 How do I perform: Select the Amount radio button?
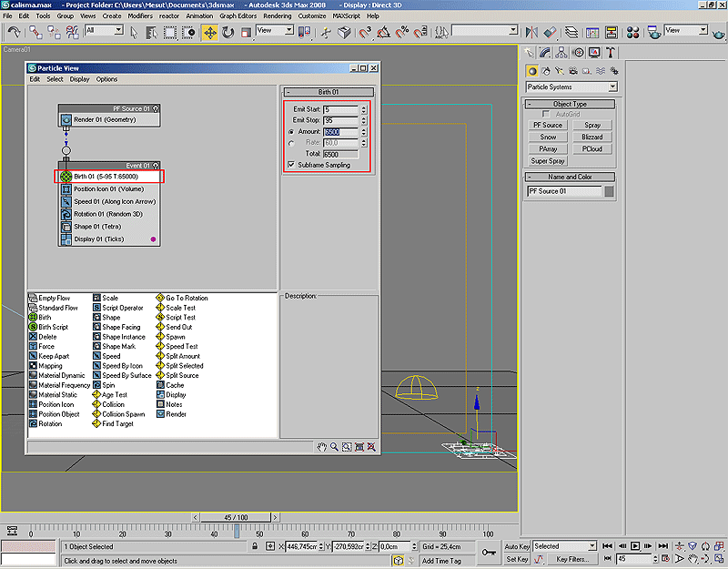[291, 132]
